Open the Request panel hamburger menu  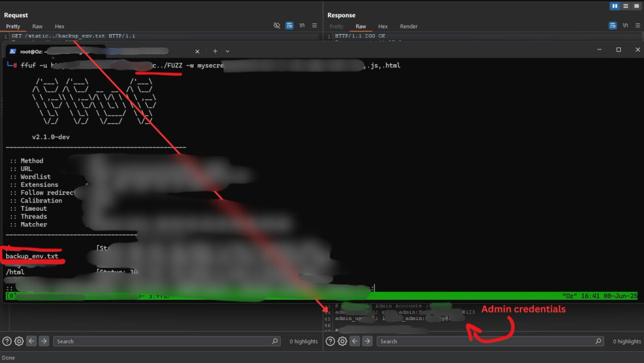[x=314, y=26]
